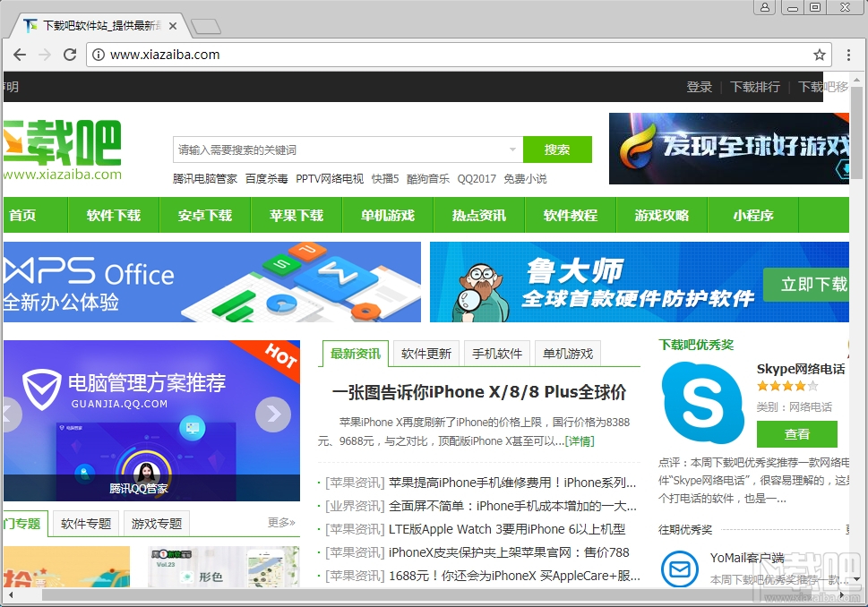
Task: Open 安卓下载 navigation item
Action: coord(205,215)
